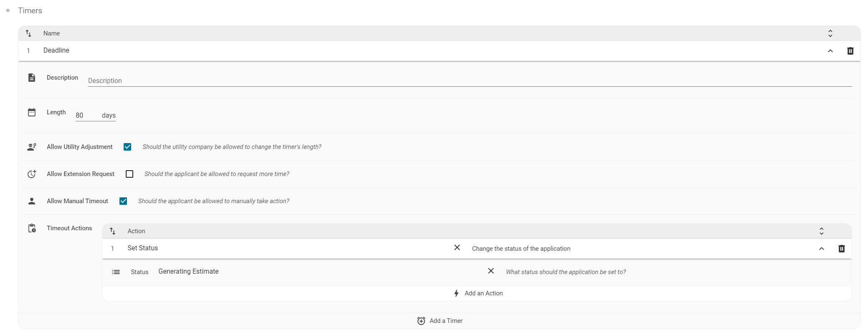Collapse the Set Status action row

(821, 249)
